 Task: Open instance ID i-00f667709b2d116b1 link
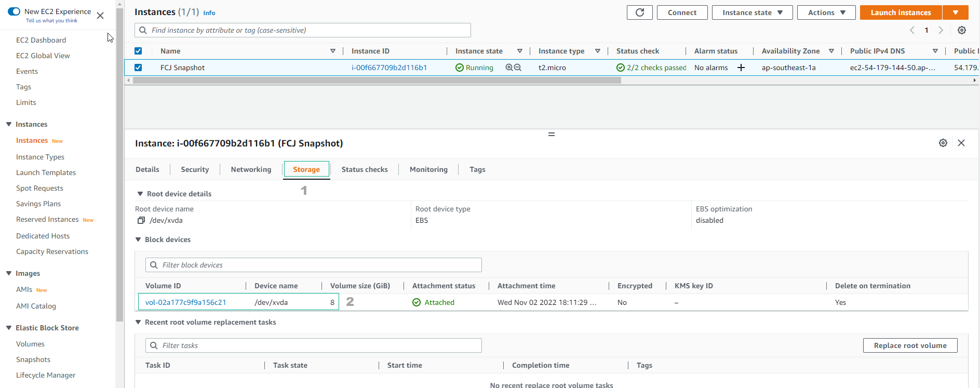coord(389,68)
